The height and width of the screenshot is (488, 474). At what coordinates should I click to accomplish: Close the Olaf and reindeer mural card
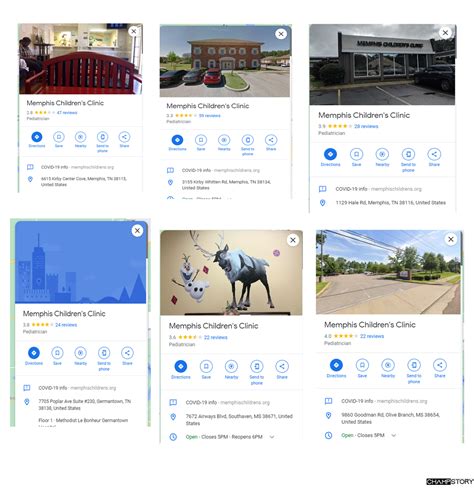click(x=293, y=240)
